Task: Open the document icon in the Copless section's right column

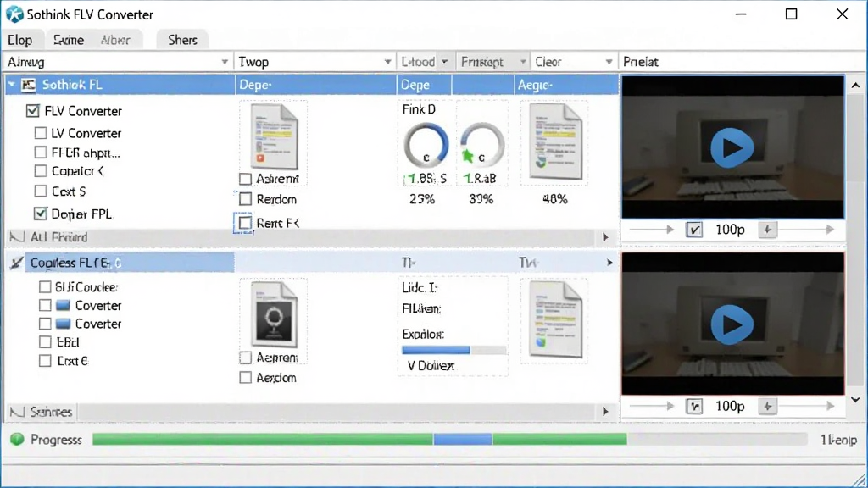Action: (x=556, y=319)
